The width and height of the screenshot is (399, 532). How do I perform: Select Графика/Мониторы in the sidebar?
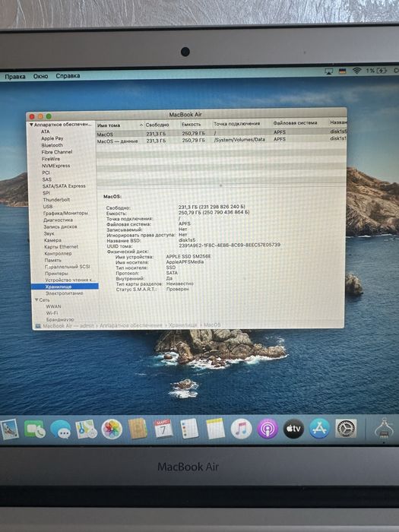tap(65, 213)
